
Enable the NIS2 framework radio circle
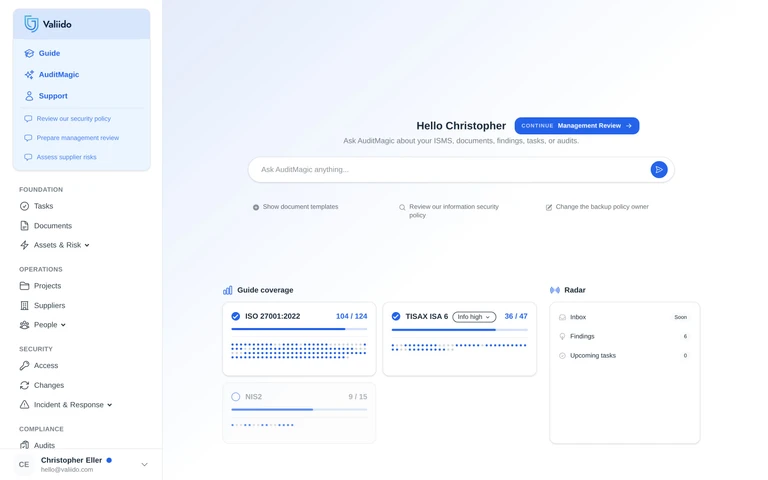pyautogui.click(x=236, y=397)
